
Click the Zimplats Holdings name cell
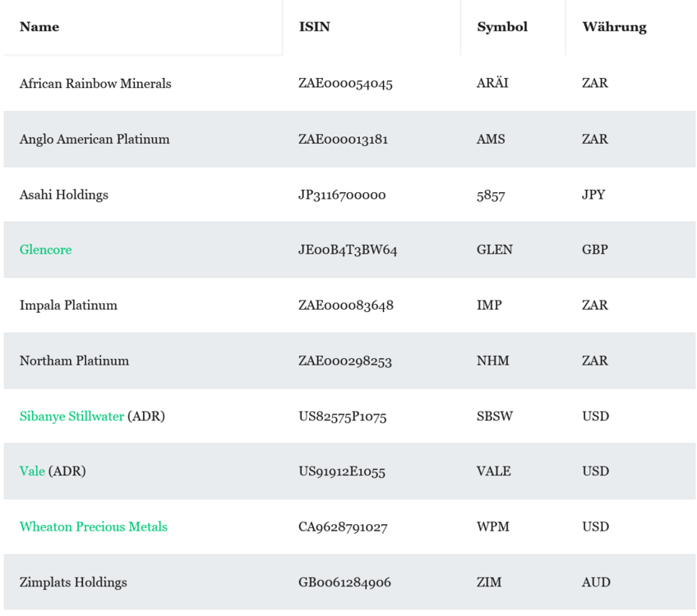73,582
